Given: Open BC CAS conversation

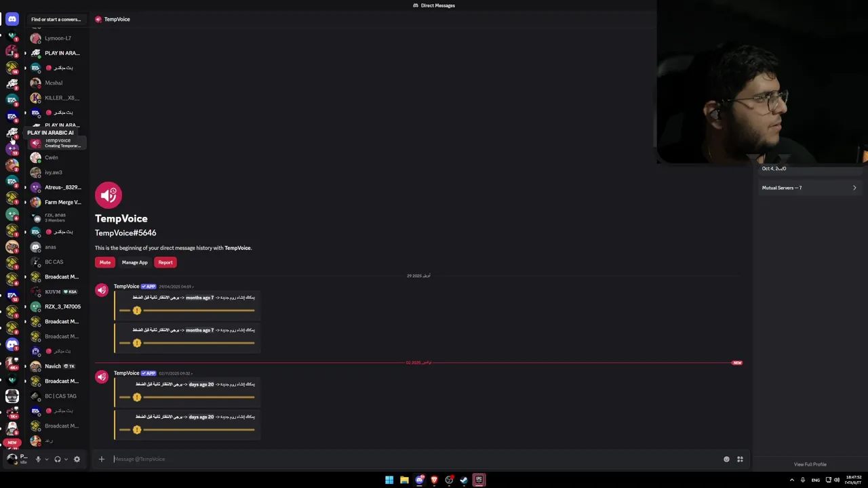Looking at the screenshot, I should coord(57,262).
